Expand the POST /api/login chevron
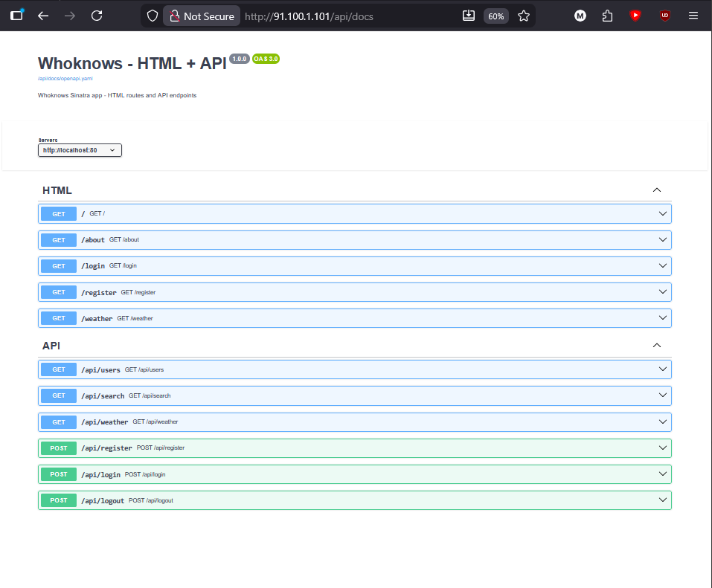Image resolution: width=712 pixels, height=588 pixels. point(662,474)
